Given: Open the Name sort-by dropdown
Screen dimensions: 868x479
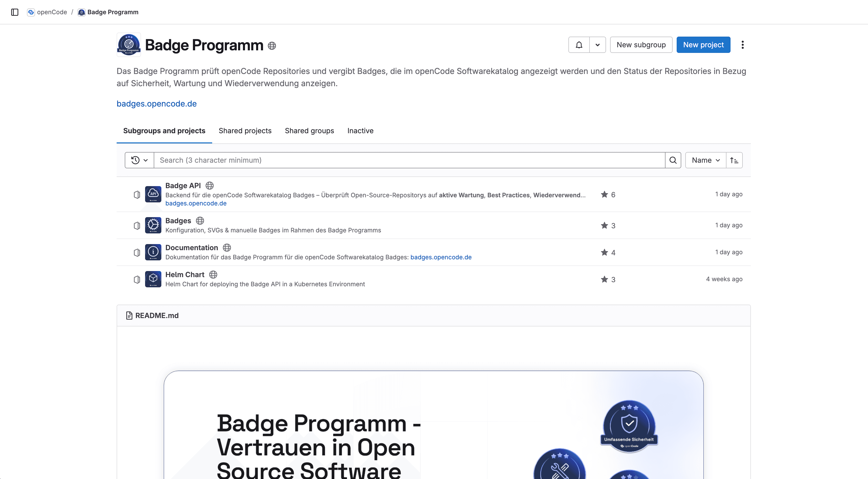Looking at the screenshot, I should 706,160.
